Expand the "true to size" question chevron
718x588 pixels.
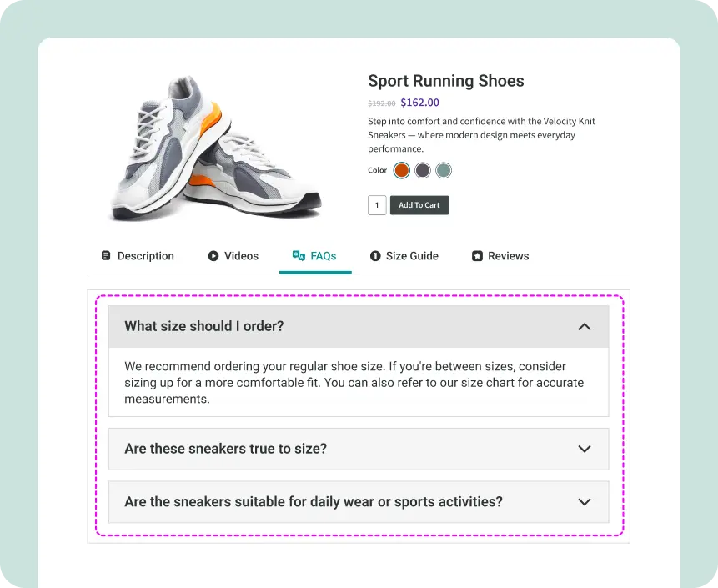(584, 449)
